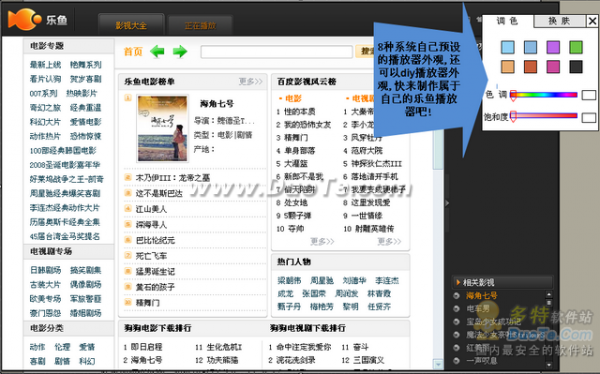Open 100部经典韩国电影 link
The image size is (600, 374).
point(63,150)
